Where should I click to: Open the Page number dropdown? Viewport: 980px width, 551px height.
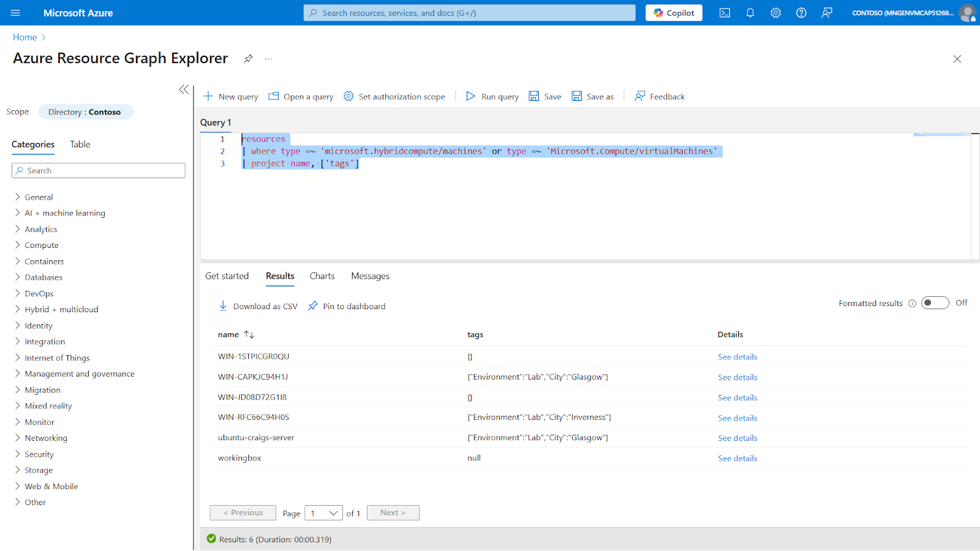(323, 513)
